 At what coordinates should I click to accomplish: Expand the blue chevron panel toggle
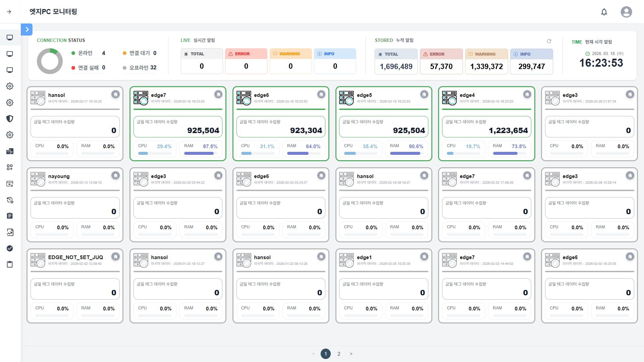pyautogui.click(x=27, y=29)
